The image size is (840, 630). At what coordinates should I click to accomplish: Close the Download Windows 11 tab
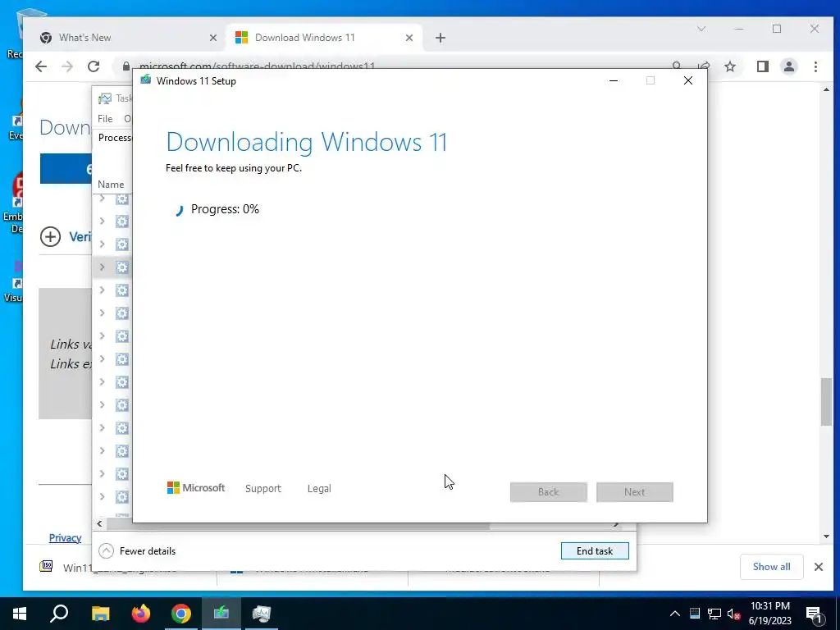tap(409, 38)
